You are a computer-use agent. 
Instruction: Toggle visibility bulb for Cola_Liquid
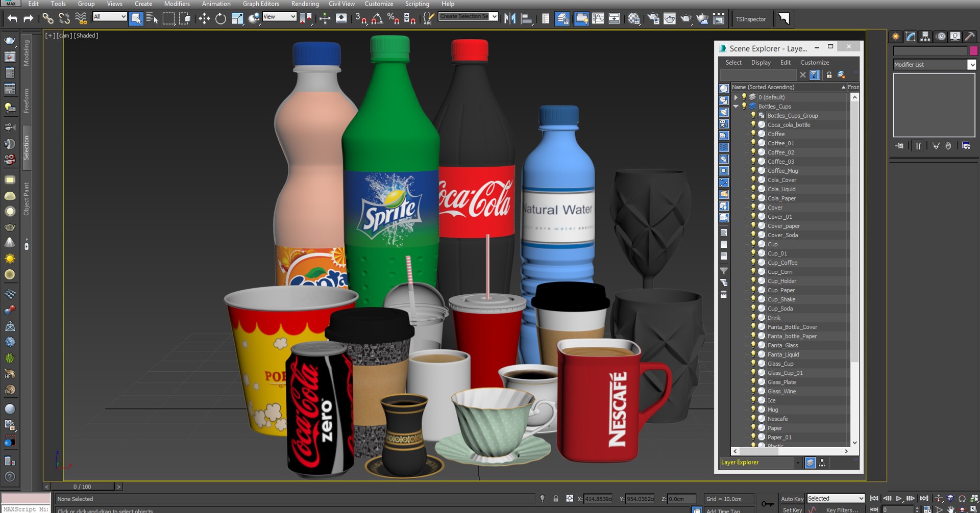[753, 189]
